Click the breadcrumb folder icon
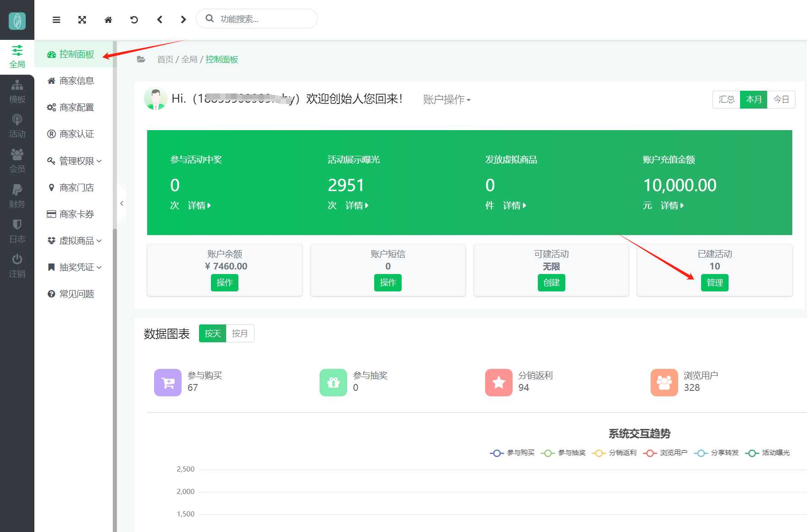The image size is (807, 532). pyautogui.click(x=141, y=60)
